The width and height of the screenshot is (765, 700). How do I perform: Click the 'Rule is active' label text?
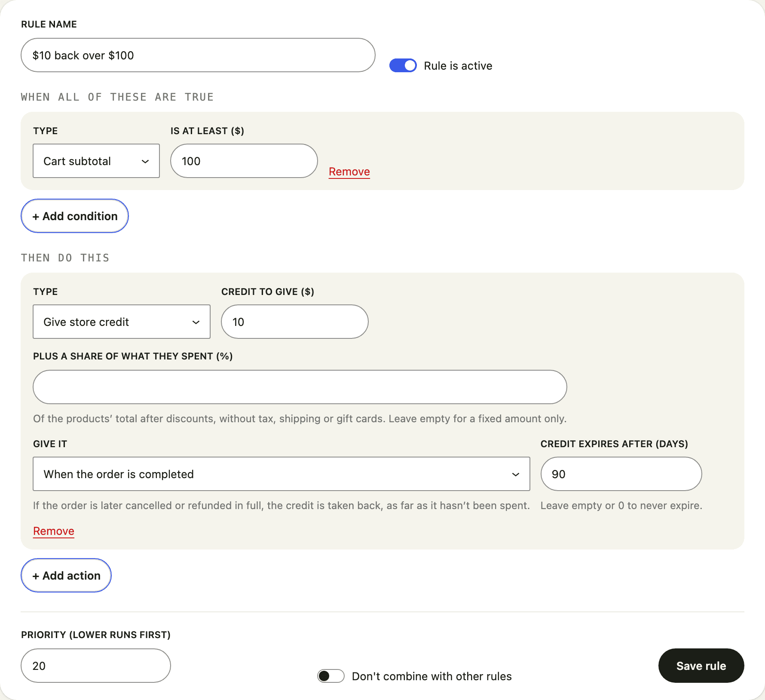tap(458, 66)
